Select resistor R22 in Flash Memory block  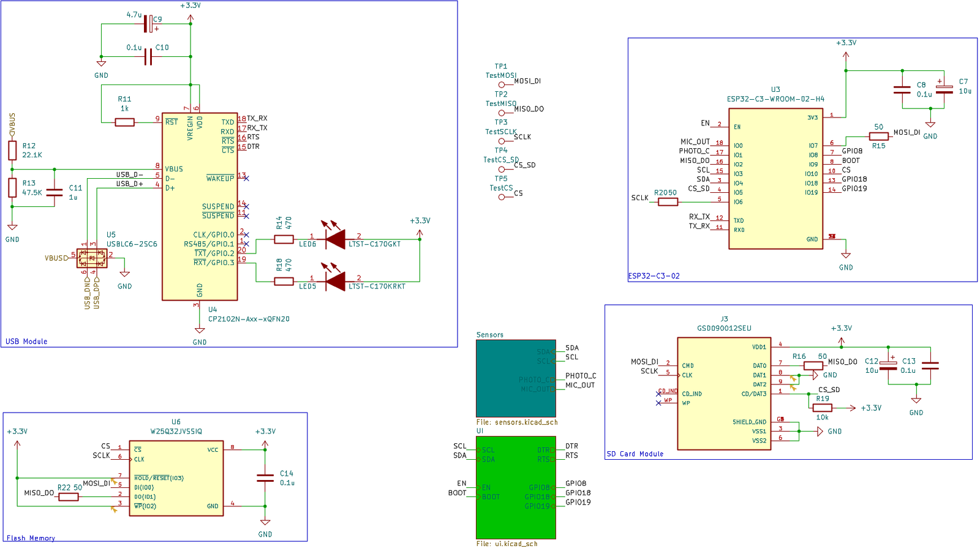click(x=69, y=497)
